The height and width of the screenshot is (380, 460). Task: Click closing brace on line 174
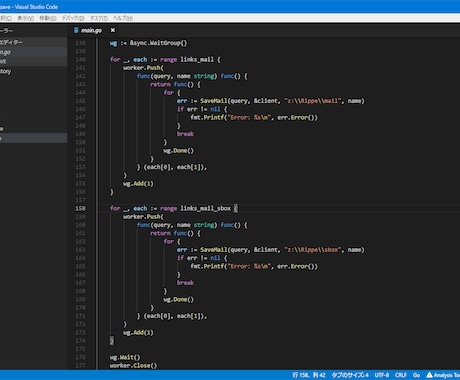tap(112, 341)
